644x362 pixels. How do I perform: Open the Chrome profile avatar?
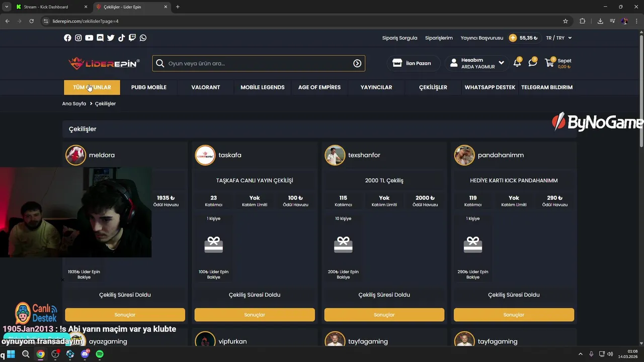[x=624, y=21]
